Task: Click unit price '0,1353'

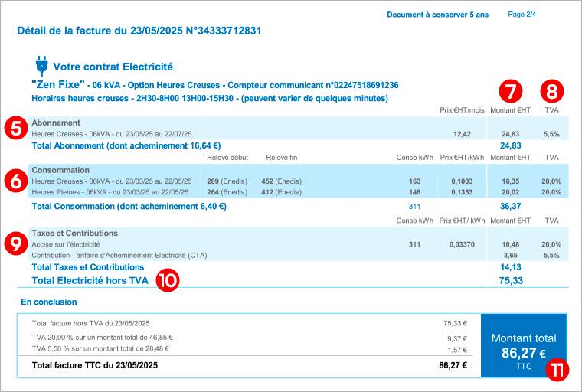Action: click(x=462, y=192)
